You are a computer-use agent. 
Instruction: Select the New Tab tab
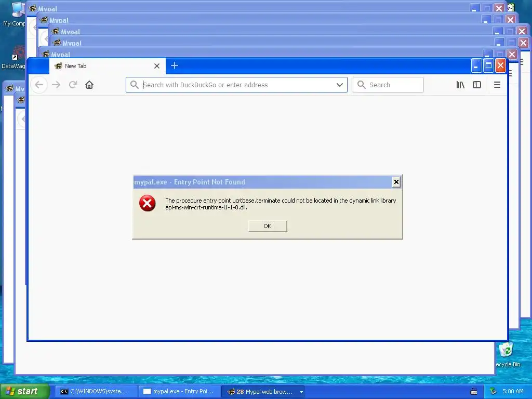[107, 66]
